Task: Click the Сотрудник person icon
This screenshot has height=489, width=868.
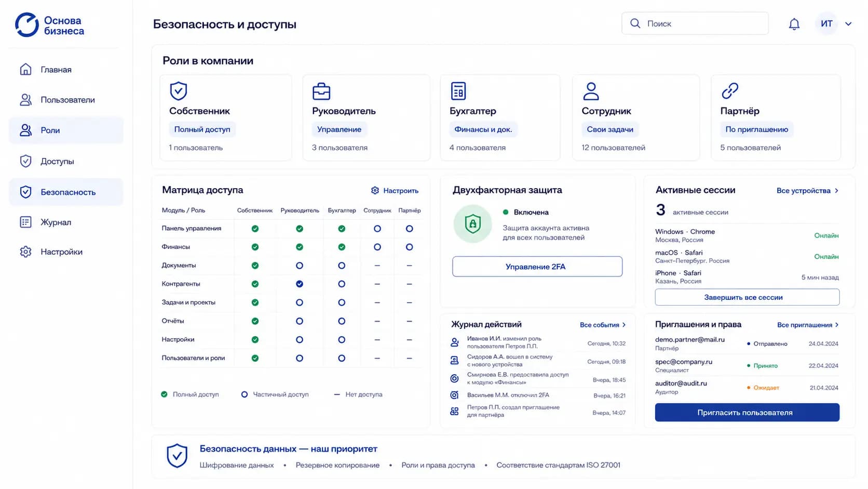Action: [591, 91]
